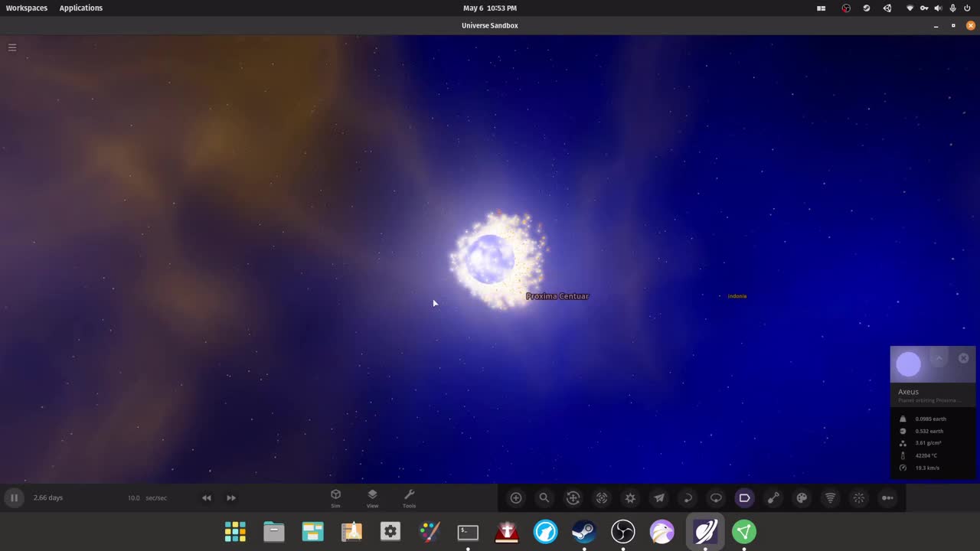Click the speed value 19.3 km/s

(x=927, y=468)
